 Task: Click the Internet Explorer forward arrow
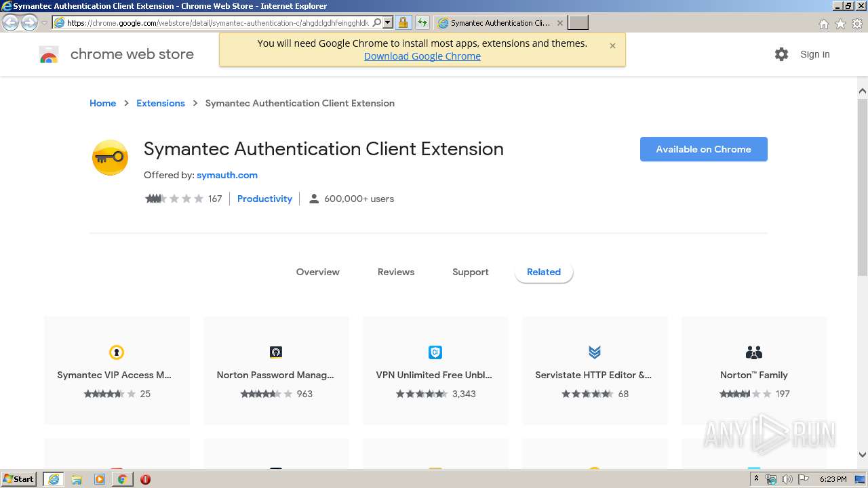[29, 22]
